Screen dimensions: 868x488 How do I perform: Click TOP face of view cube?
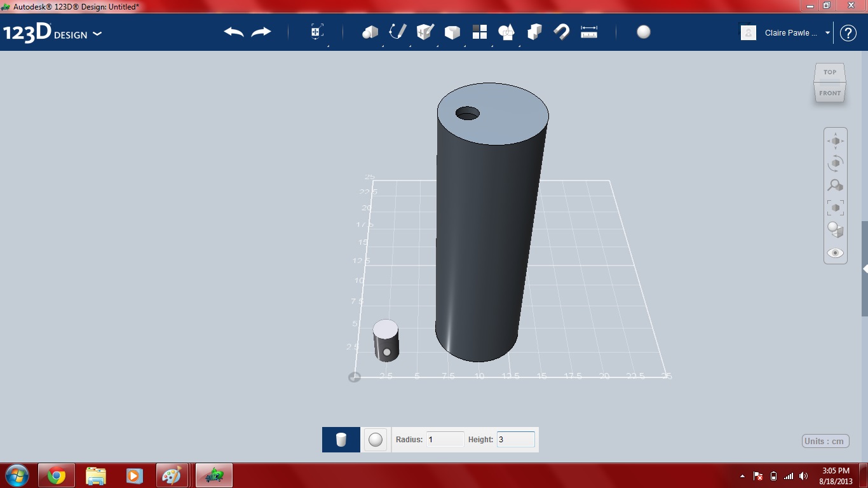pos(830,72)
